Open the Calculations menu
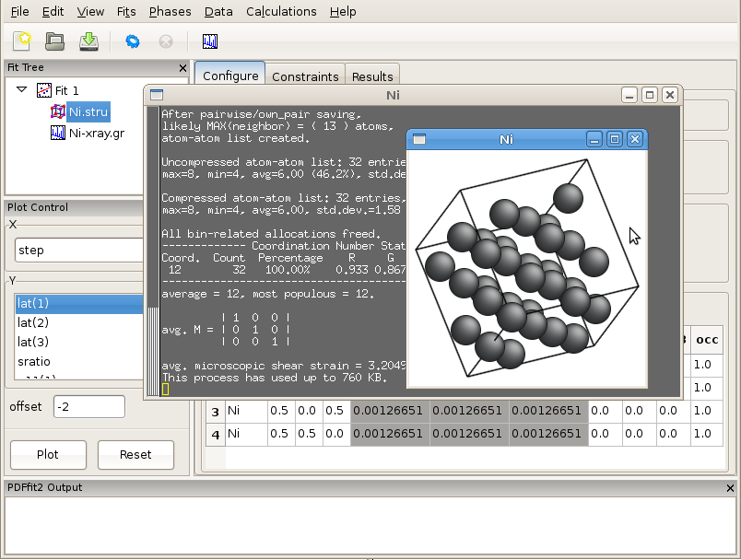This screenshot has width=741, height=560. tap(281, 11)
